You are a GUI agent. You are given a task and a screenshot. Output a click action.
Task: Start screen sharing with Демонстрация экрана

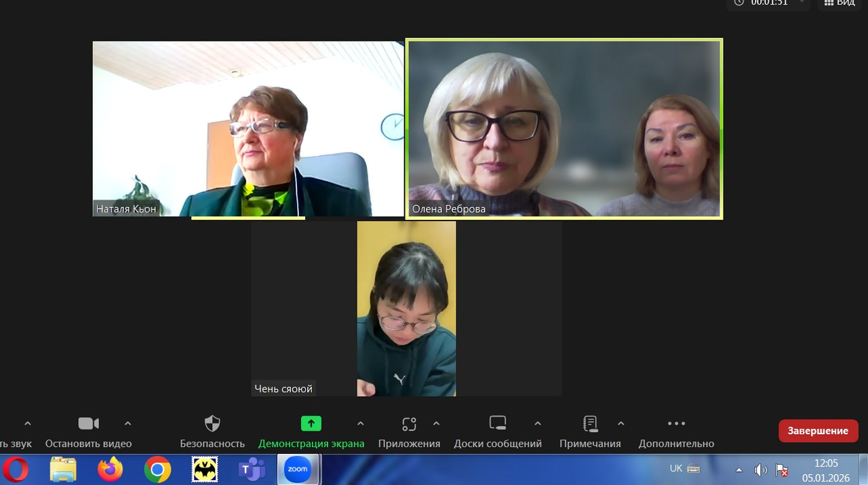coord(311,425)
